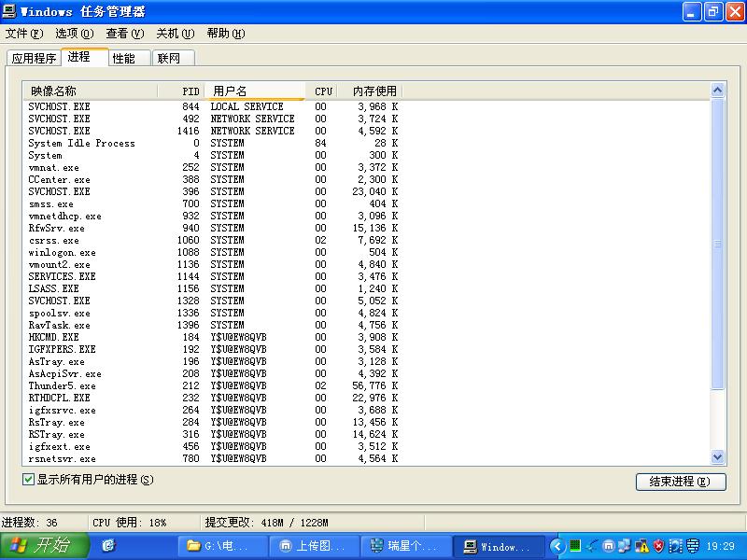747x560 pixels.
Task: Click the 结束进程(E) button
Action: (x=681, y=482)
